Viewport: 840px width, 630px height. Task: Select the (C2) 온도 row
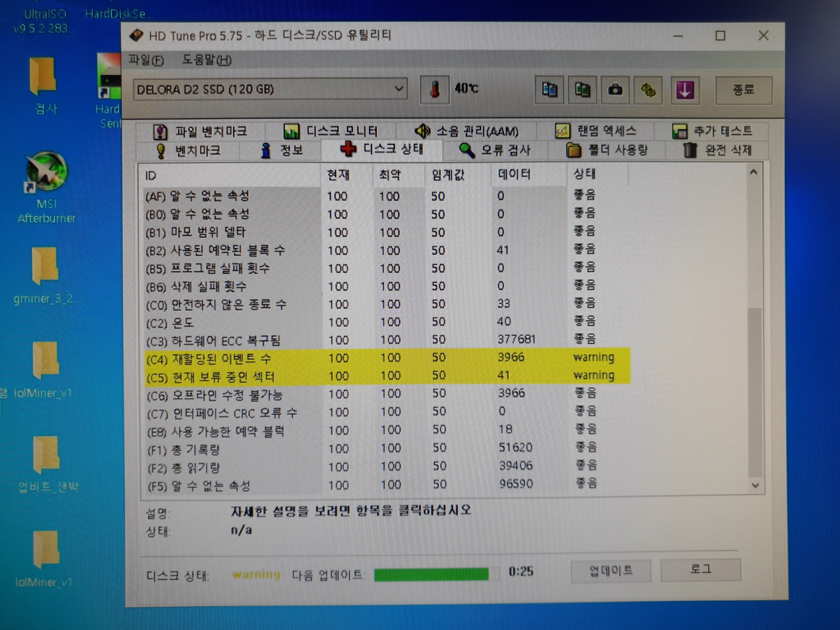(x=387, y=322)
